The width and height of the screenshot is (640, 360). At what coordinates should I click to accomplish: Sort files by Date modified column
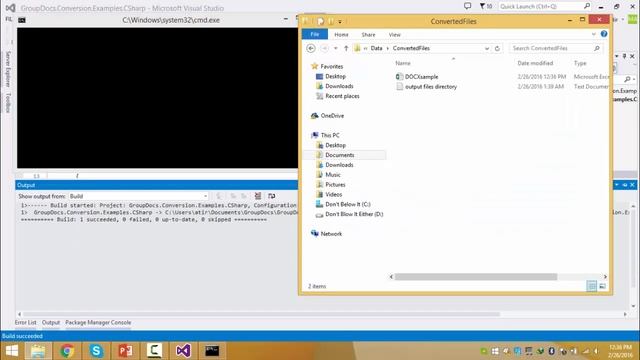535,63
